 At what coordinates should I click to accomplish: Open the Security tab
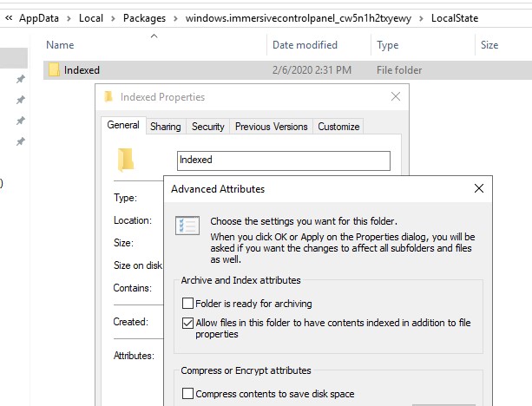[x=207, y=127]
